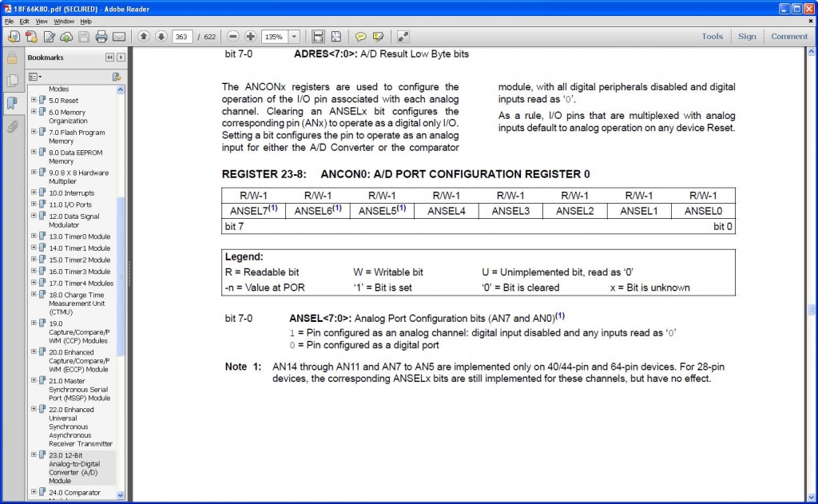Zoom in using the plus icon
Image resolution: width=818 pixels, height=504 pixels.
click(250, 37)
